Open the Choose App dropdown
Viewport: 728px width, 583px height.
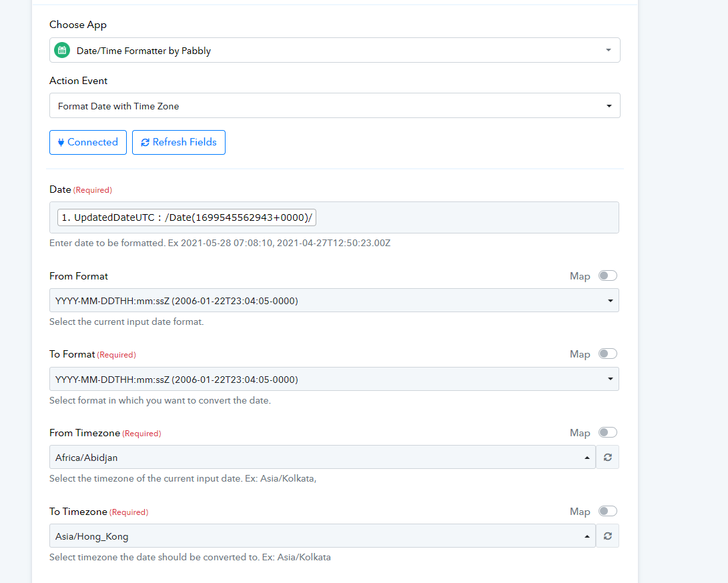click(335, 50)
